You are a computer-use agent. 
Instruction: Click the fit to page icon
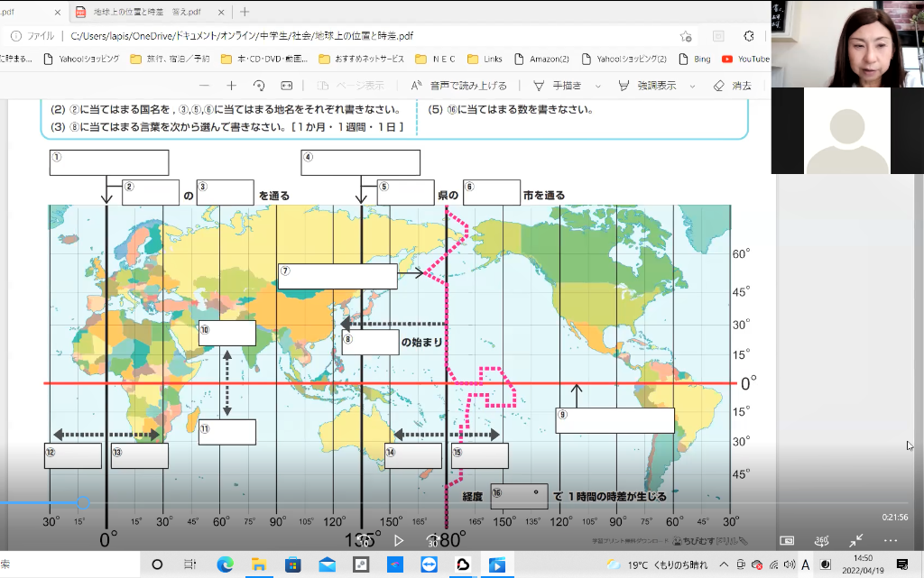pos(287,86)
